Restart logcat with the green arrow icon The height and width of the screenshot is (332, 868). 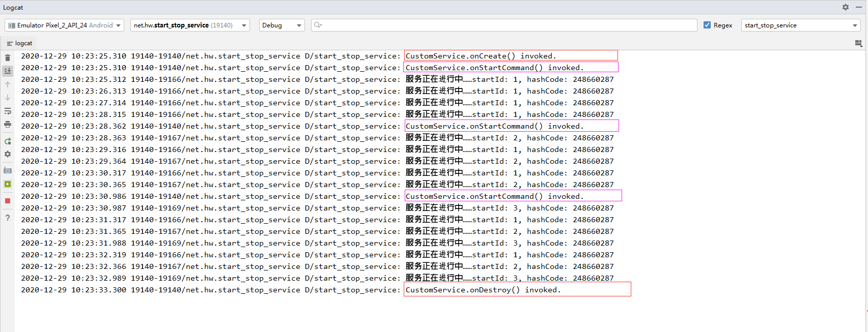click(x=8, y=141)
